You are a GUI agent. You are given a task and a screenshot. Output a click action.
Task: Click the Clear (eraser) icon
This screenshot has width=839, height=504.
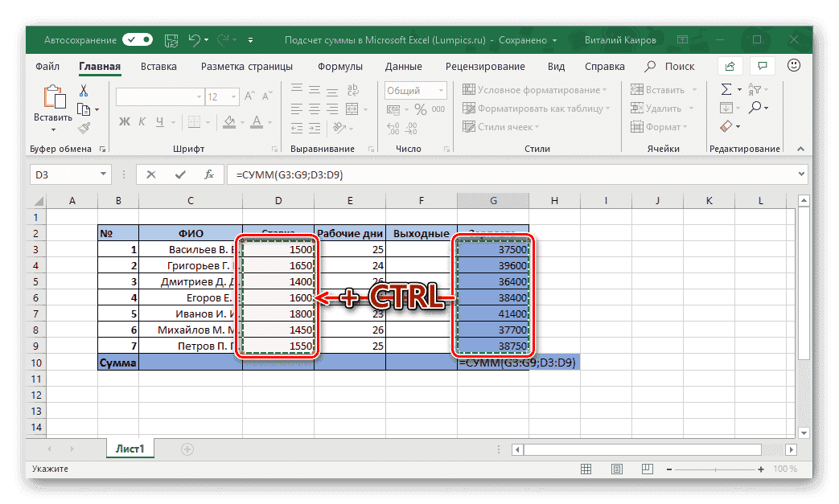[x=726, y=125]
